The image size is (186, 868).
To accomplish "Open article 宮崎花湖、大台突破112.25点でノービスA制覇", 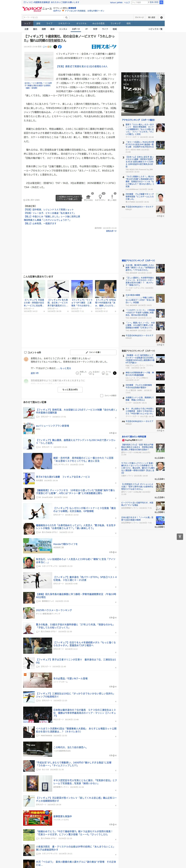I will [76, 411].
